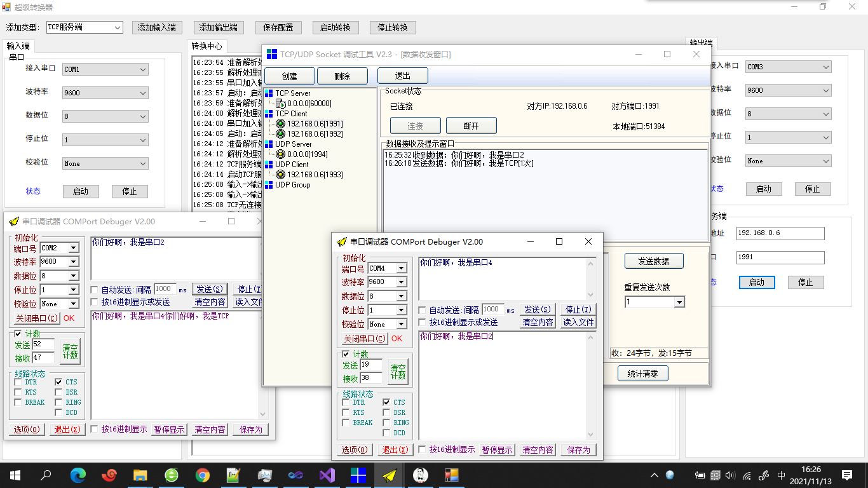868x488 pixels.
Task: Click the Chinese IME indicator in tray
Action: 781,475
